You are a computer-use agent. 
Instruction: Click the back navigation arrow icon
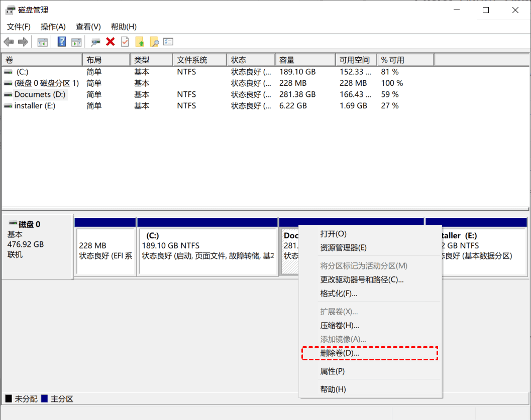pyautogui.click(x=9, y=42)
